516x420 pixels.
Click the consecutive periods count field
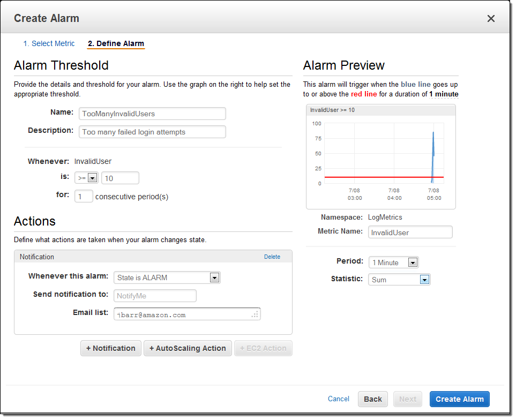[84, 196]
